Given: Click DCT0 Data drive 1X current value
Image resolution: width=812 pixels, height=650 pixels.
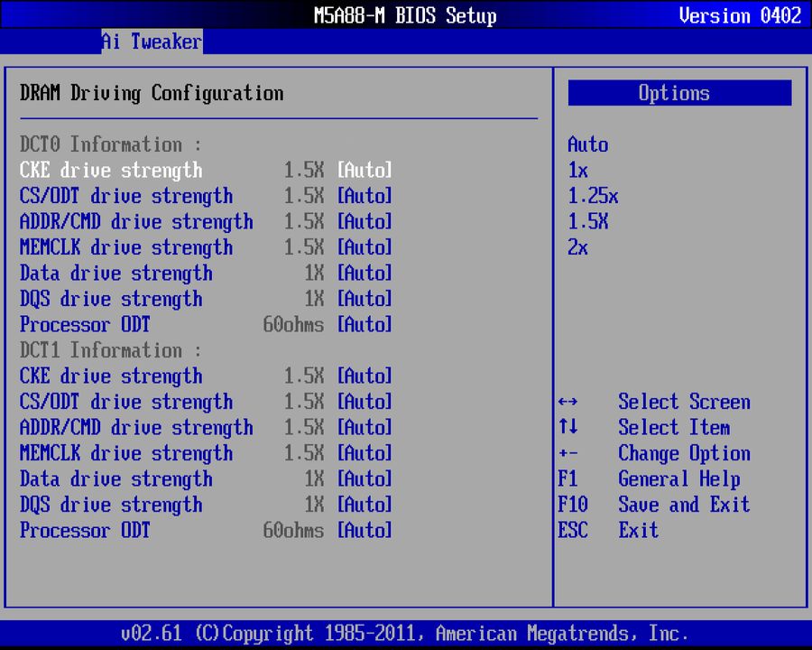Looking at the screenshot, I should (314, 274).
